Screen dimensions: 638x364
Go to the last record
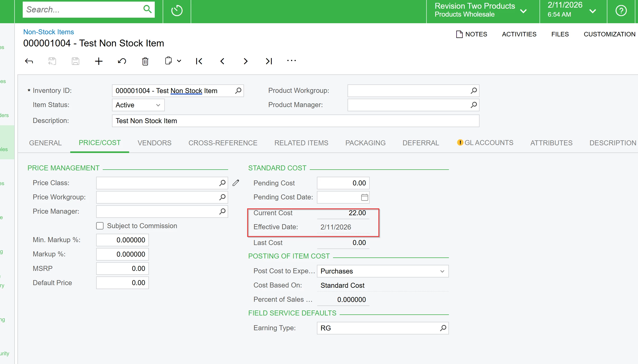pos(269,61)
